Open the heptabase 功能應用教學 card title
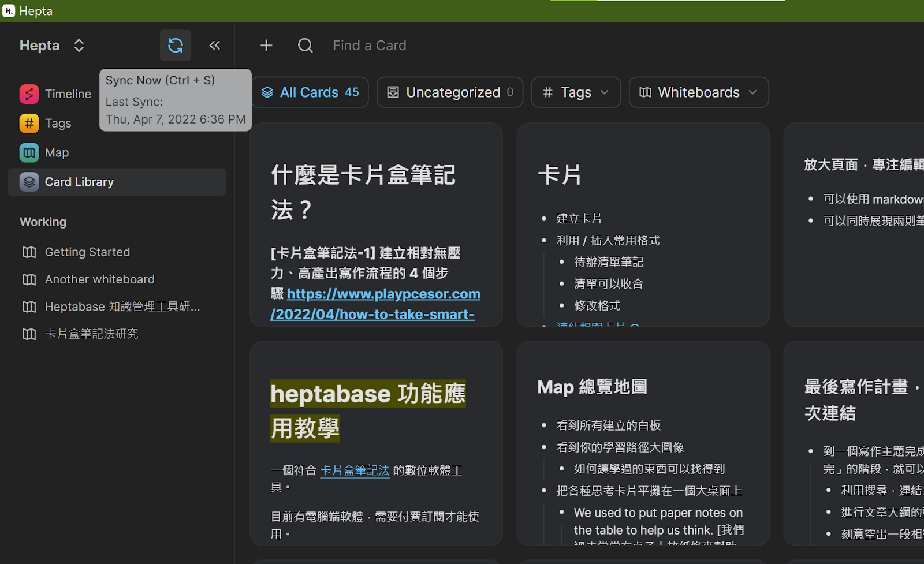 pyautogui.click(x=368, y=411)
